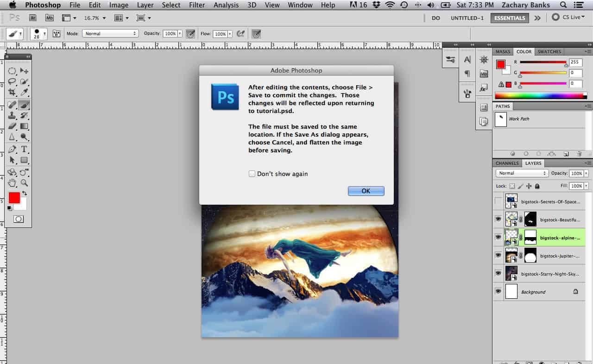
Task: Toggle Quick Mask mode
Action: tap(19, 219)
